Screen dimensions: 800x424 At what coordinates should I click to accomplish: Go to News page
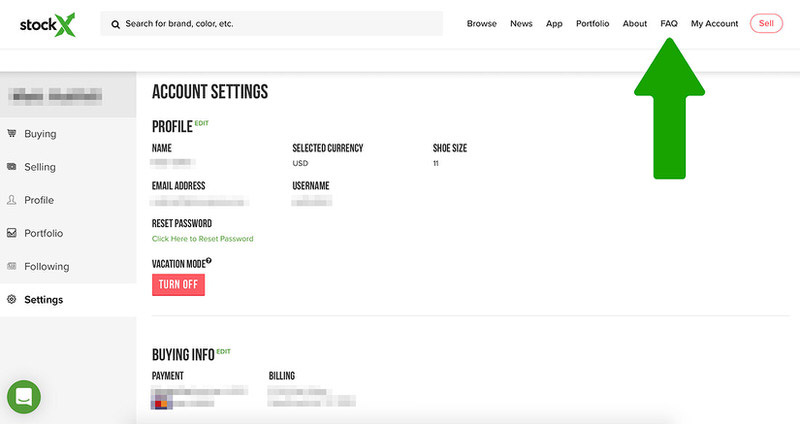(x=521, y=23)
